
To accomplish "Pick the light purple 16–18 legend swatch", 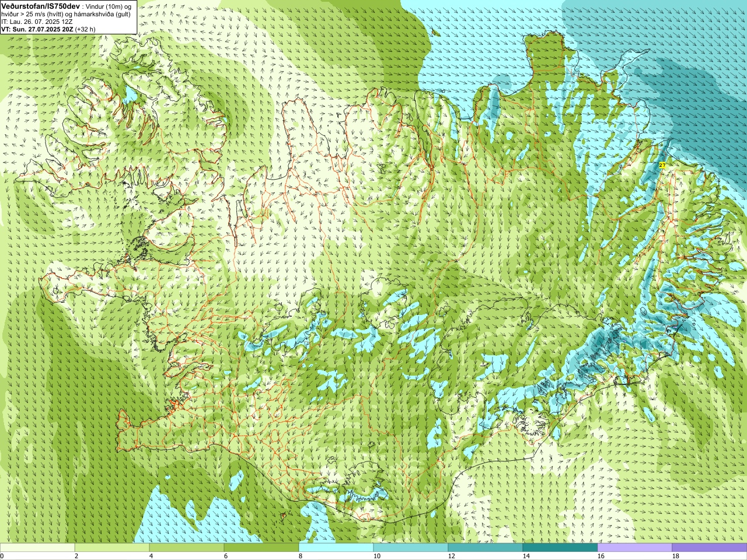I will pos(635,548).
